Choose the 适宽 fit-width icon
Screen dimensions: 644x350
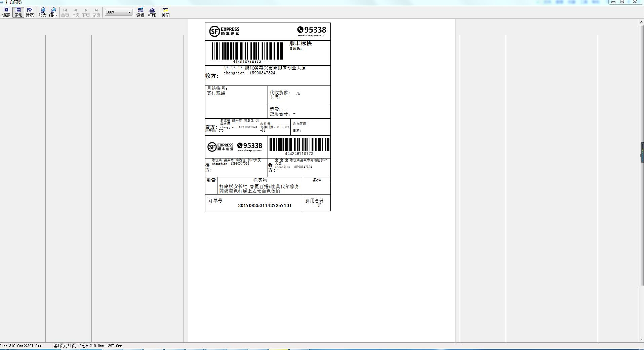pyautogui.click(x=30, y=12)
